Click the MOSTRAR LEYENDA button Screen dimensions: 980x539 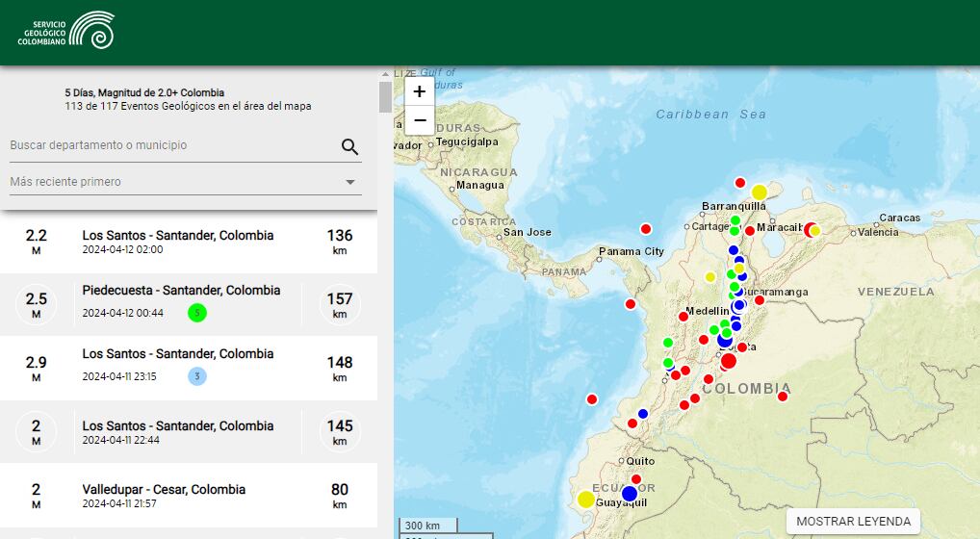[x=853, y=521]
